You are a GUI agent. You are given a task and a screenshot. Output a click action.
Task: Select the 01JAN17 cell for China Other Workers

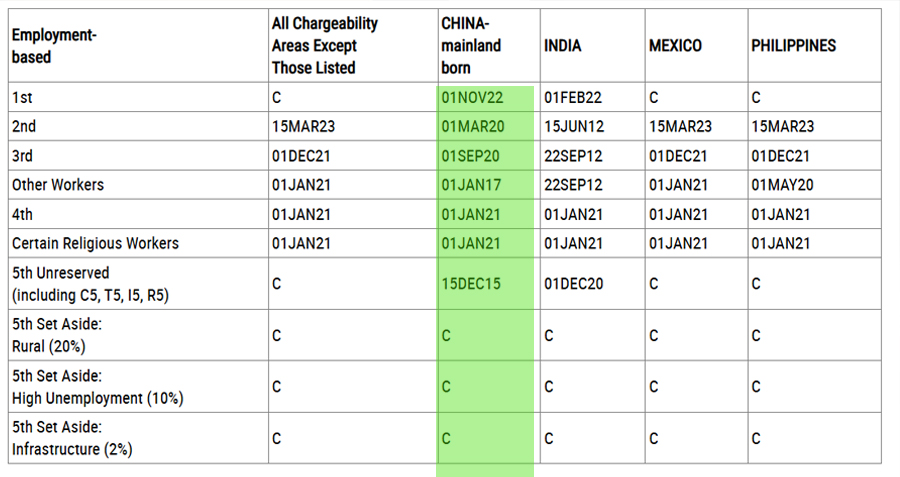(471, 185)
